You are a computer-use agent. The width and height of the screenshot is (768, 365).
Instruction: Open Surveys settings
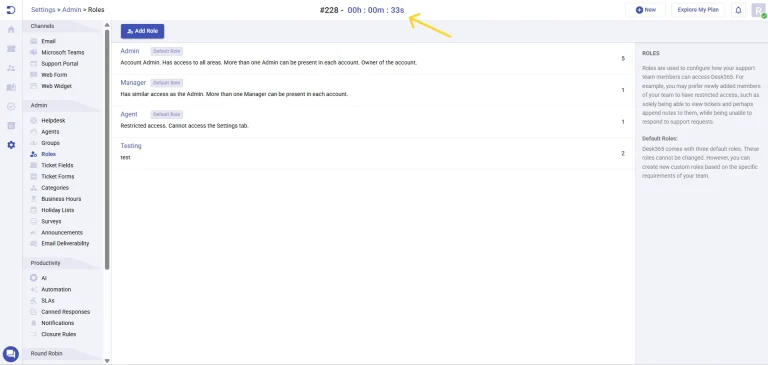[51, 221]
